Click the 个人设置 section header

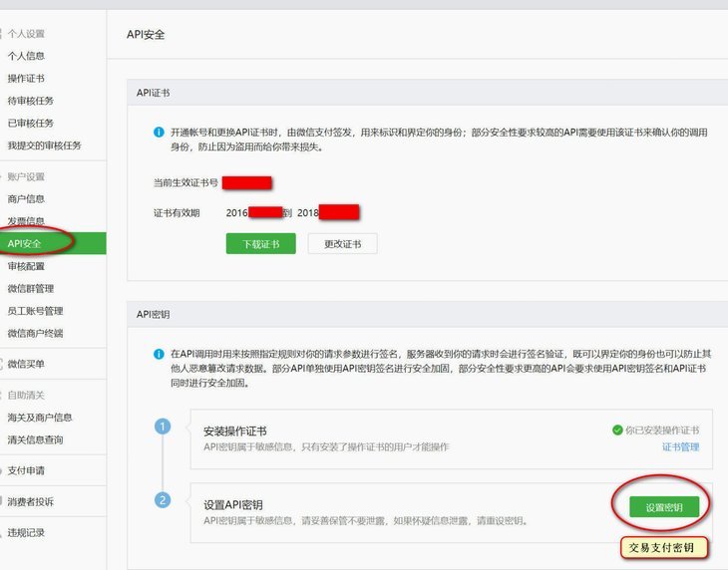click(x=26, y=34)
